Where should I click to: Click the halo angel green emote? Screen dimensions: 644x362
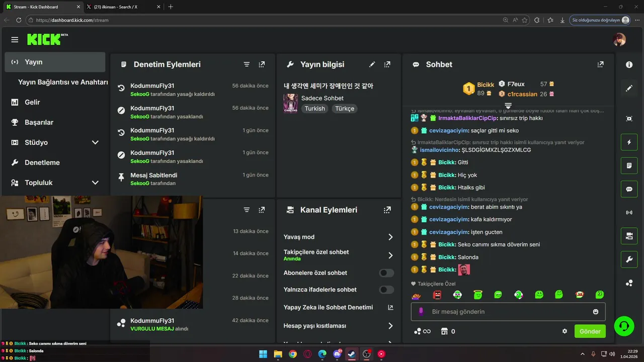coord(477,295)
